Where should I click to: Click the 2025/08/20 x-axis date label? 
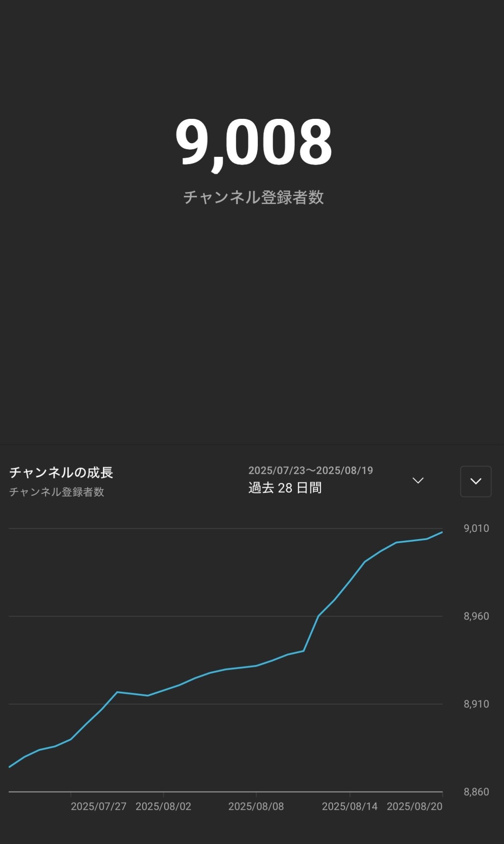(415, 806)
